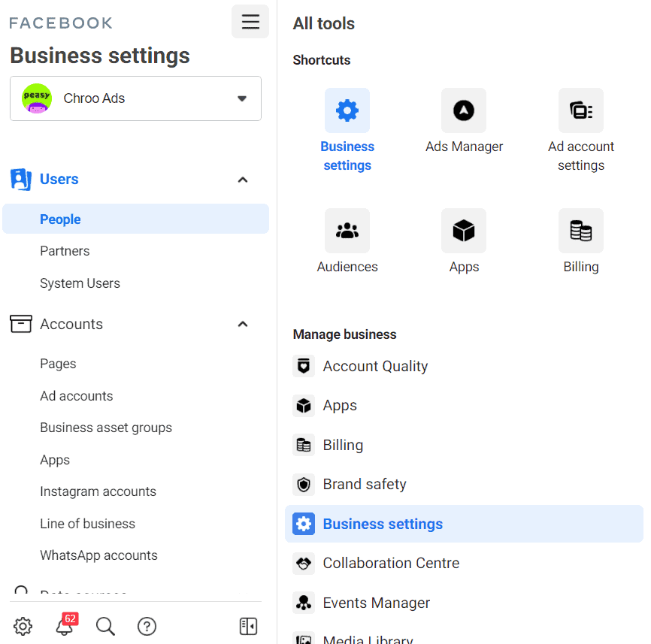Click the Billing link in Manage business

[343, 445]
